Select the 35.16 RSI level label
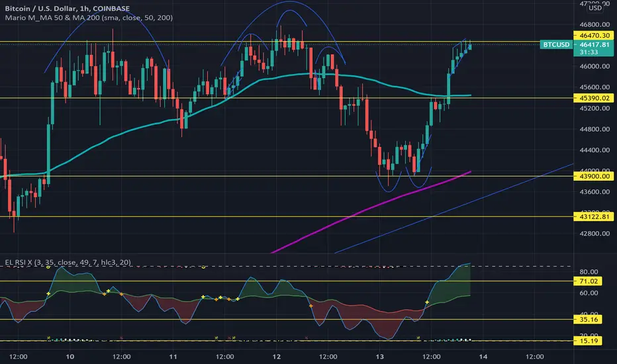Viewport: 617px width, 364px height. click(589, 319)
